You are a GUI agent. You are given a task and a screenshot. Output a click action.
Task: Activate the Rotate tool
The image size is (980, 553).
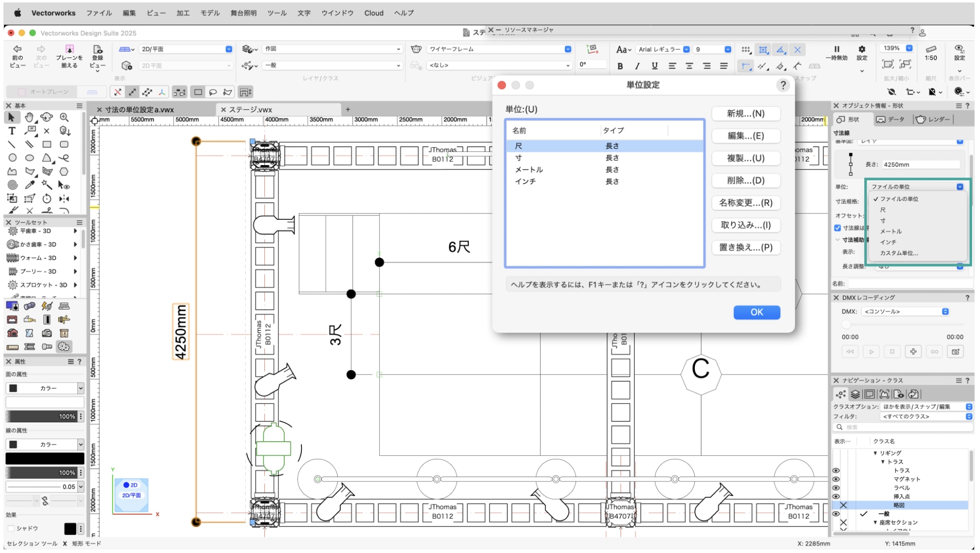pos(46,199)
